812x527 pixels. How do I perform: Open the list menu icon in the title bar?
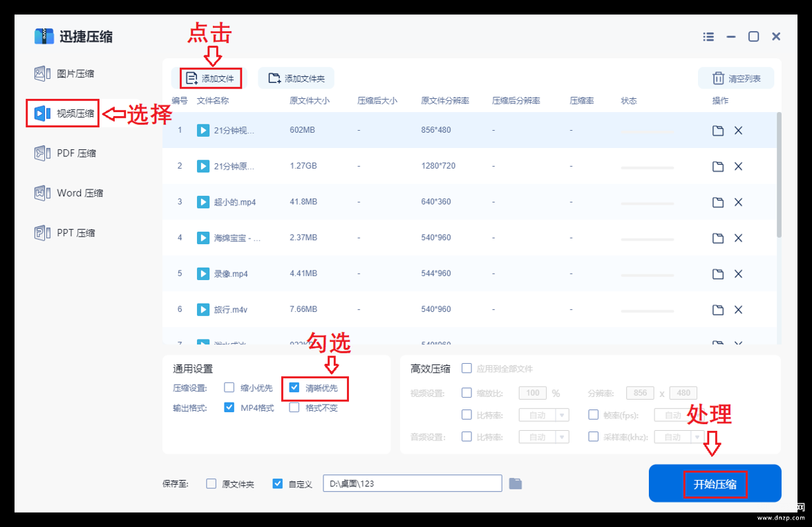coord(708,37)
